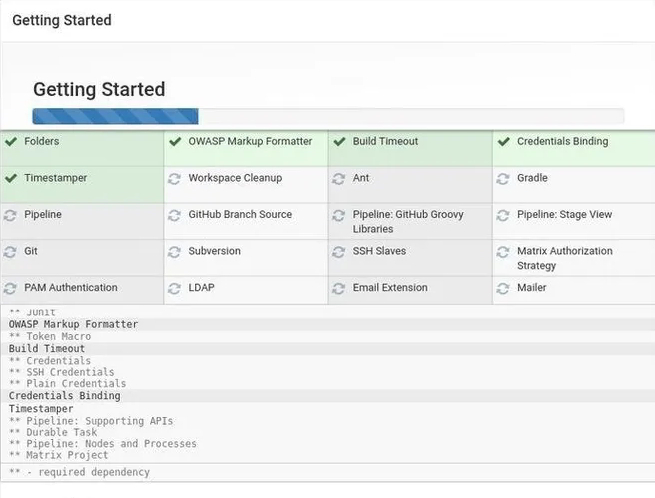Click the Pipeline: Supporting APIs log line
Screen dimensions: 655x498
point(91,421)
